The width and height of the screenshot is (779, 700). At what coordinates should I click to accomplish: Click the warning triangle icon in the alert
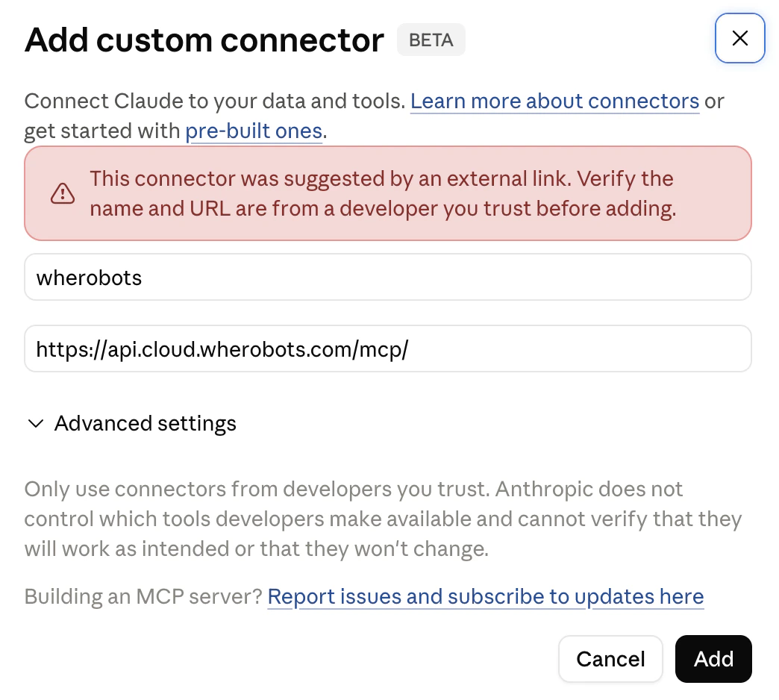click(x=63, y=193)
